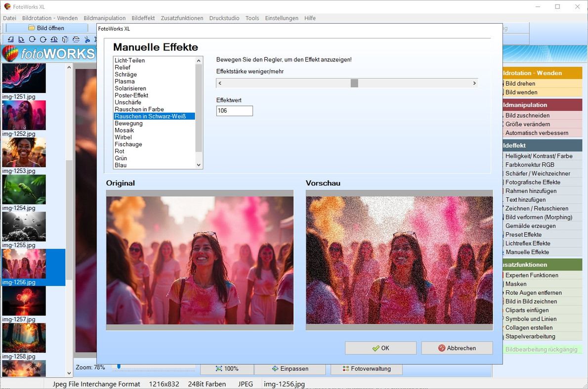
Task: Click the effects list scroll-up arrow
Action: tap(199, 60)
